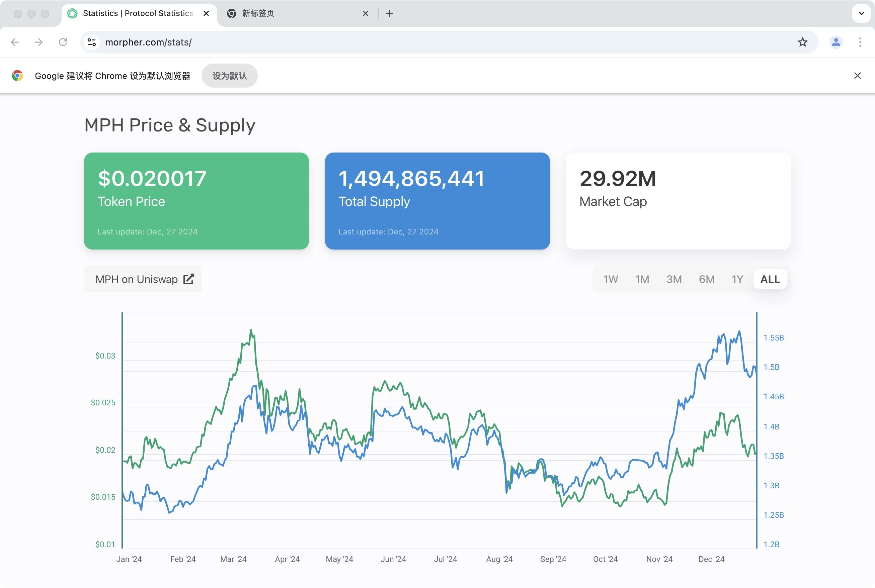Click the Jul '24 x-axis label
The height and width of the screenshot is (588, 875).
(446, 559)
